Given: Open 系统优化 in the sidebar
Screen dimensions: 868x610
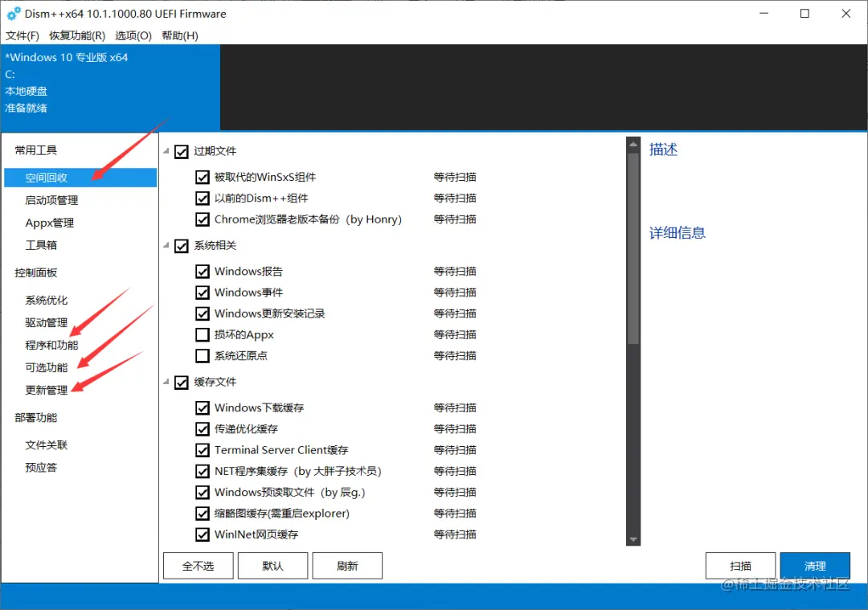Looking at the screenshot, I should pyautogui.click(x=47, y=300).
